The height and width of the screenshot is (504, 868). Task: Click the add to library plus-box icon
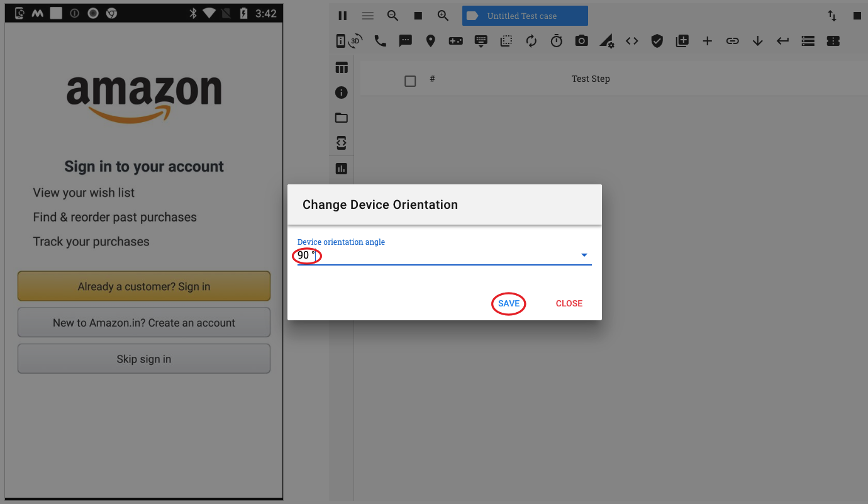point(682,41)
